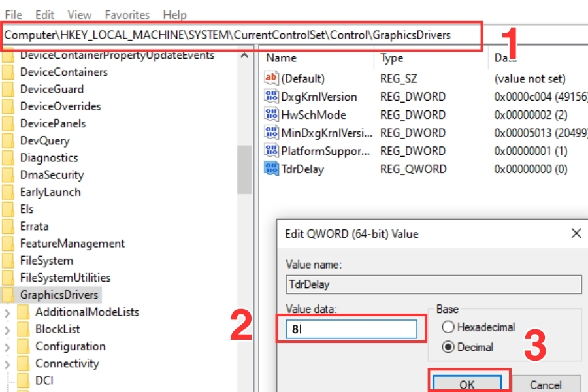This screenshot has width=588, height=392.
Task: Expand the AdditionalModeLists subkey
Action: [8, 312]
